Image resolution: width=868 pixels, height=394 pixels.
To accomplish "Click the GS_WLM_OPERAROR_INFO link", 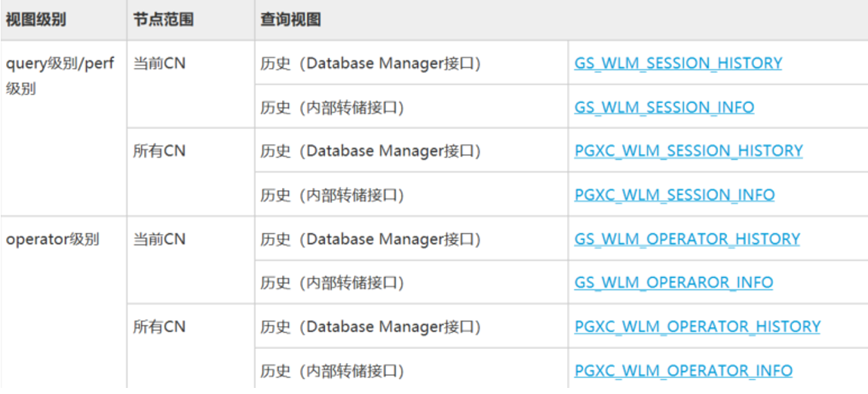I will tap(673, 282).
